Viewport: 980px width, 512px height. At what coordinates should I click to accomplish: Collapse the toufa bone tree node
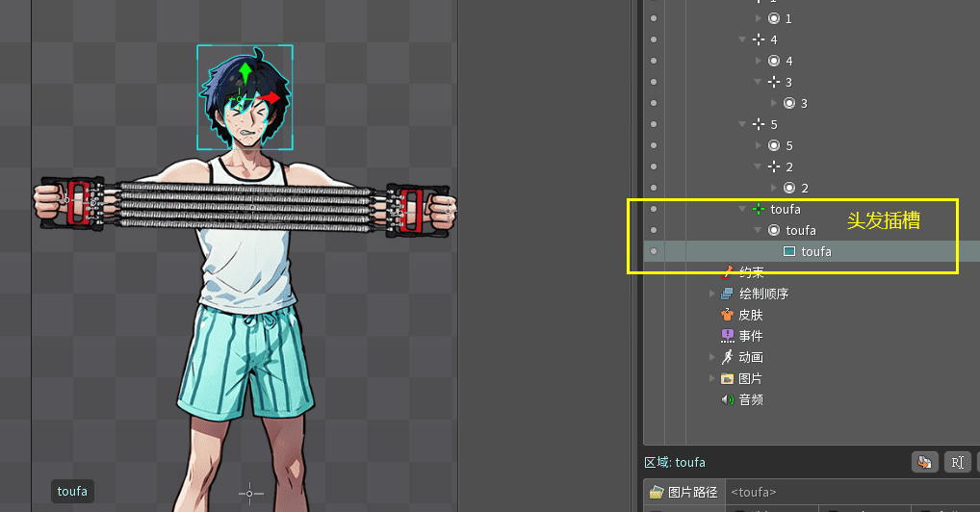(742, 209)
